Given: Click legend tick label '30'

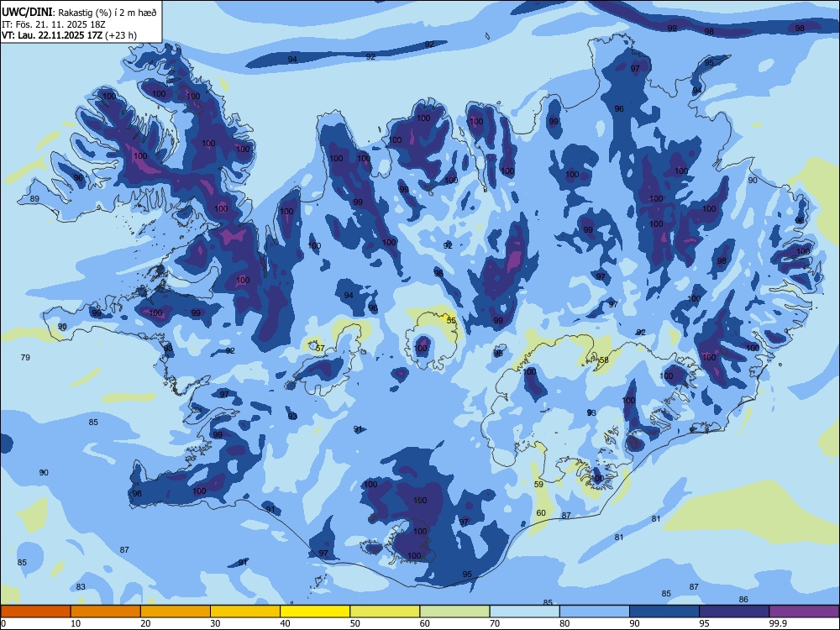Looking at the screenshot, I should point(215,623).
